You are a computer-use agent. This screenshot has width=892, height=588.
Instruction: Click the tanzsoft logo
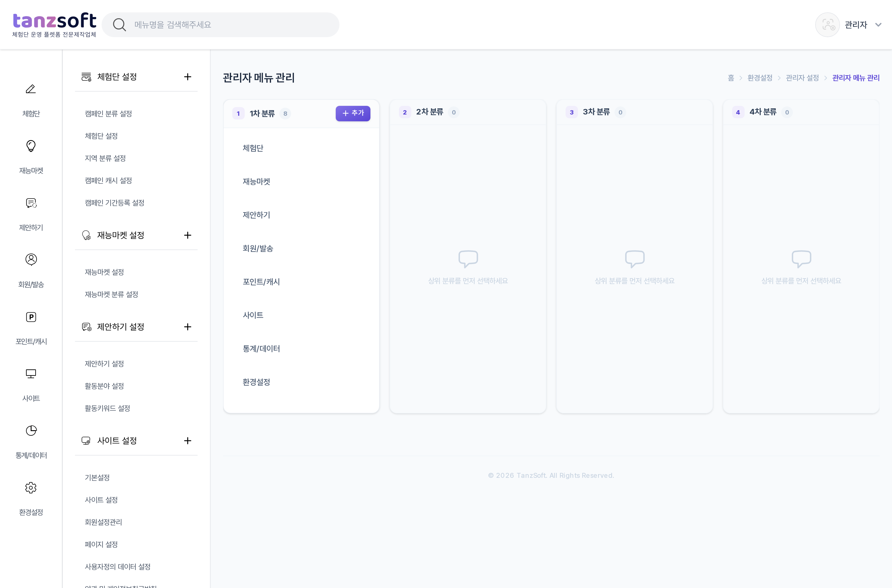click(55, 25)
